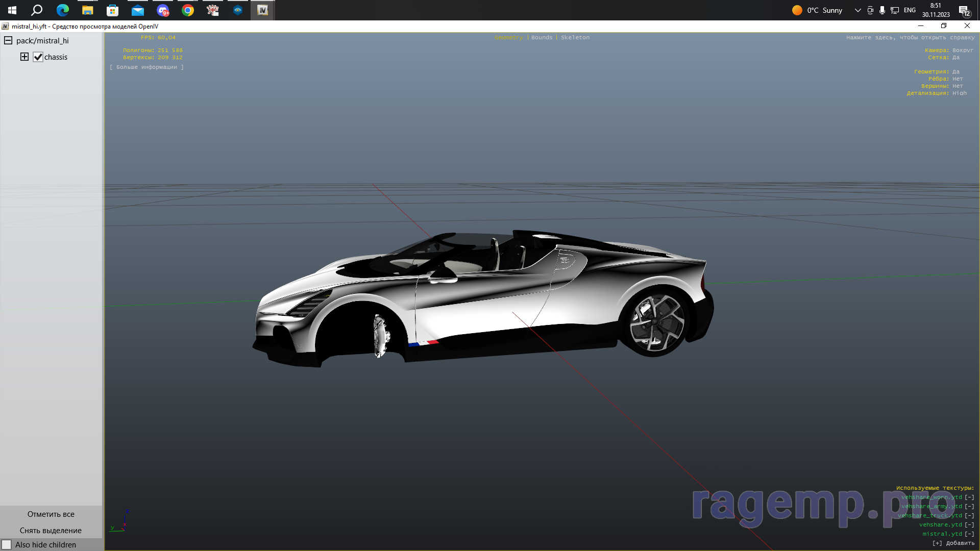This screenshot has height=551, width=980.
Task: Add a texture with [+] Добавить
Action: click(x=953, y=543)
